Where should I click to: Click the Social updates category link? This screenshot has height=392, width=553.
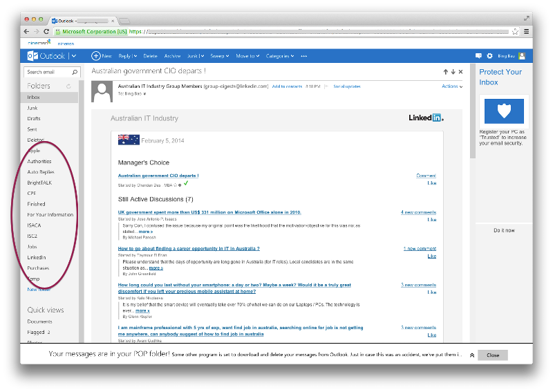347,86
